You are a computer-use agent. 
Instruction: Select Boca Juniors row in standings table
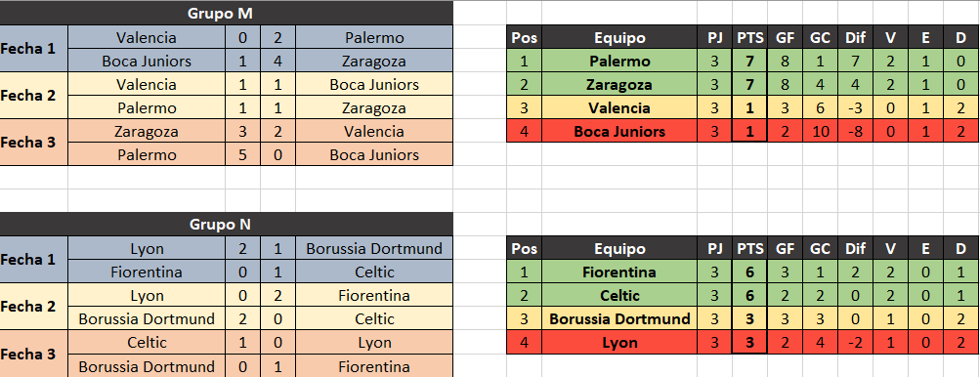743,131
